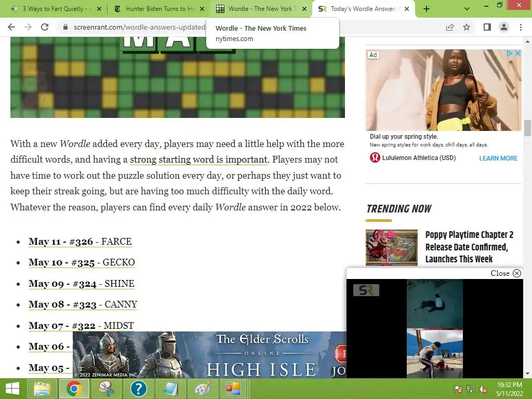Click the padlock site info icon

point(65,27)
